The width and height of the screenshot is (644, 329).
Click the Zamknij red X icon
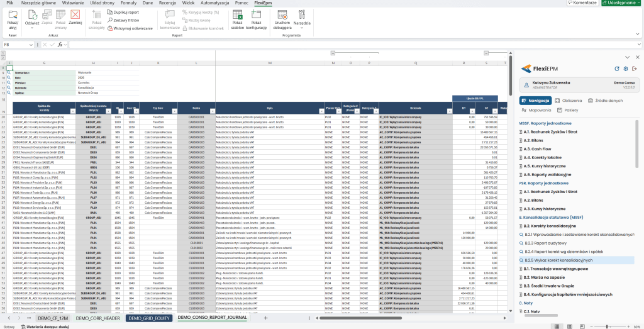tap(75, 15)
